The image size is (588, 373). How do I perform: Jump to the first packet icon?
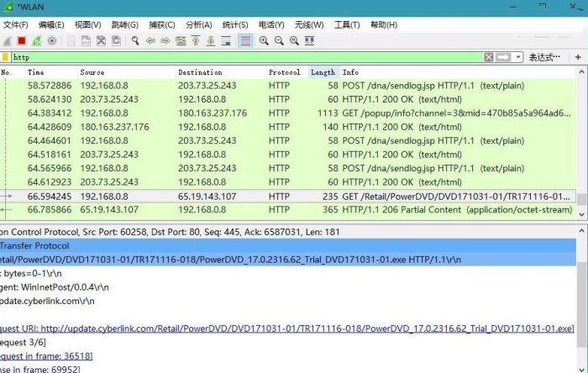click(x=196, y=40)
